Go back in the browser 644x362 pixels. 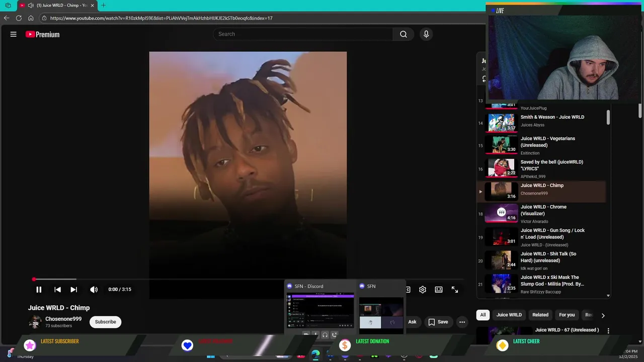click(x=7, y=18)
